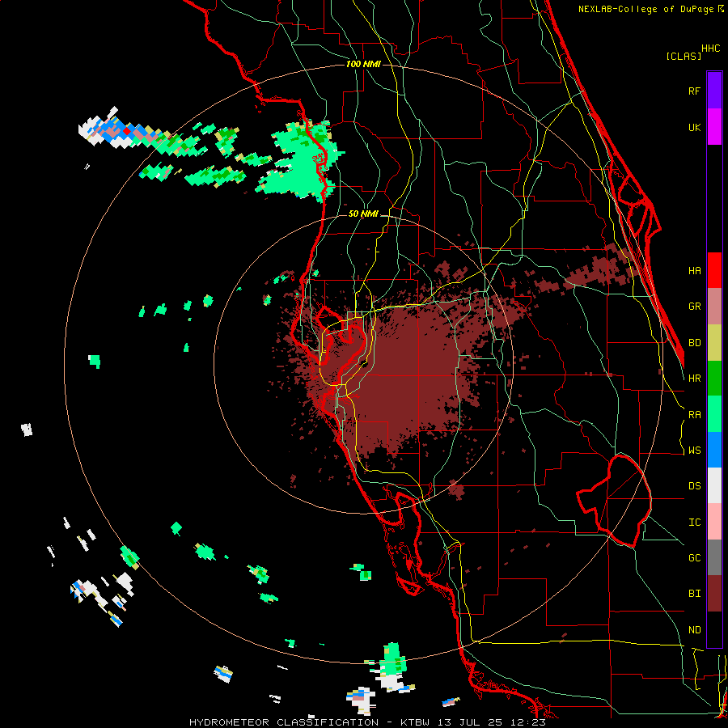Click the BD legend label
Image resolution: width=728 pixels, height=728 pixels.
point(695,343)
